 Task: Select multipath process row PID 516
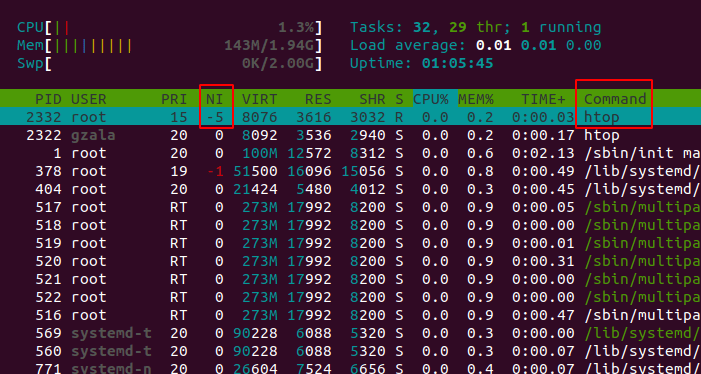click(x=350, y=315)
